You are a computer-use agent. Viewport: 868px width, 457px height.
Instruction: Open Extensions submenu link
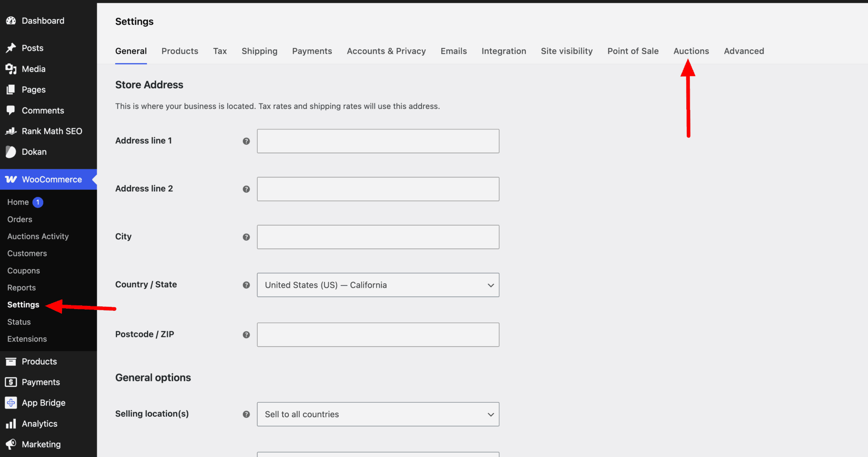[27, 339]
